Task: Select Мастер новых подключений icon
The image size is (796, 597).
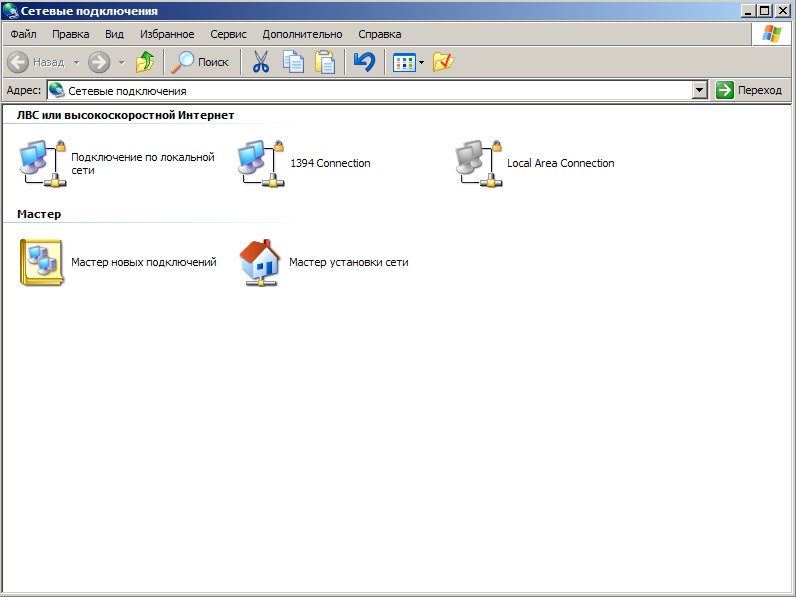Action: click(x=42, y=262)
